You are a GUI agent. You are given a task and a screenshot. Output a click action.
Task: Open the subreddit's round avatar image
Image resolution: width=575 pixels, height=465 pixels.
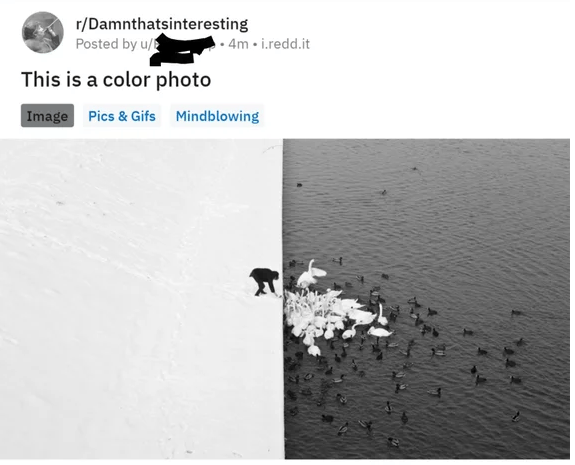click(43, 32)
